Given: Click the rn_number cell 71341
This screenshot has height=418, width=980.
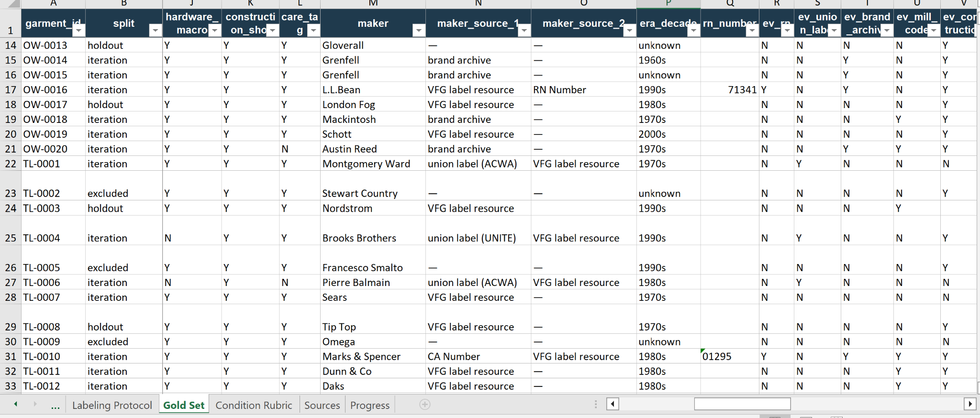Looking at the screenshot, I should [730, 89].
